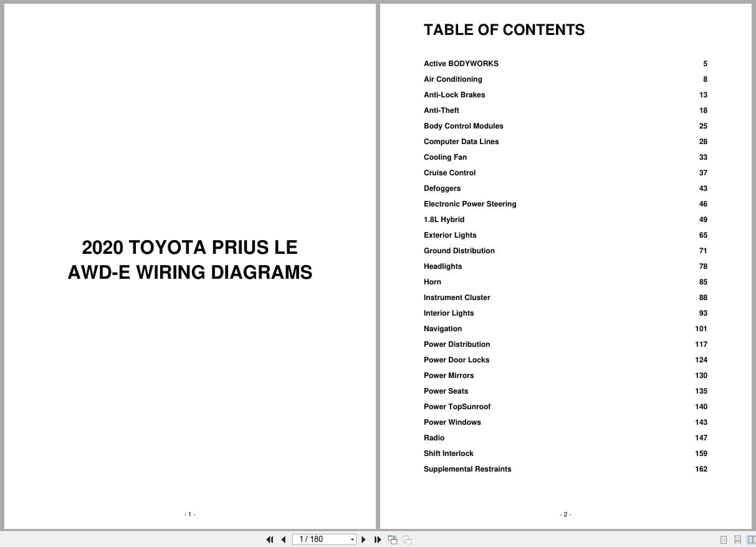Click page number 101 beside Navigation
The height and width of the screenshot is (547, 756).
pyautogui.click(x=701, y=329)
